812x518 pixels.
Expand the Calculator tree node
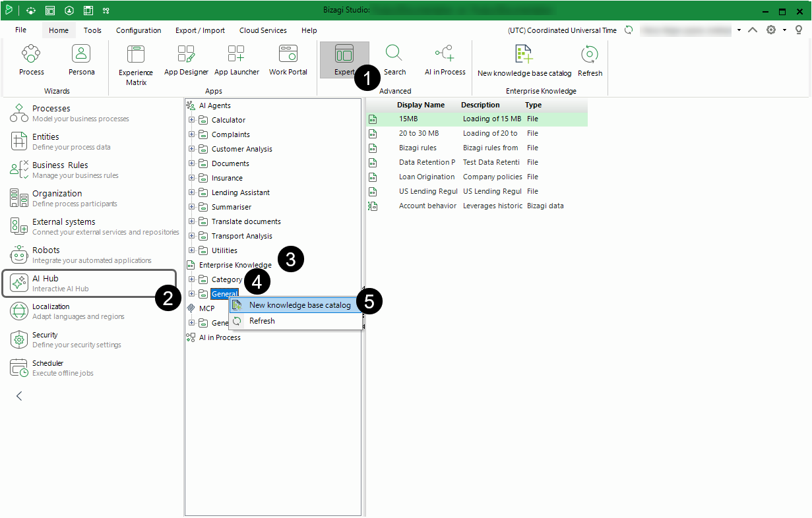coord(192,120)
